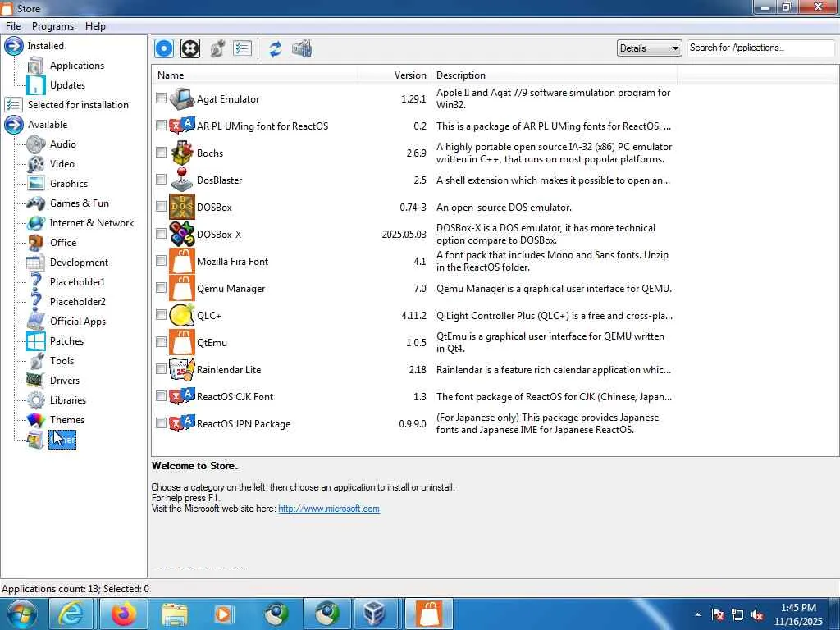Open Internet Explorer from the taskbar
This screenshot has width=840, height=630.
(x=71, y=614)
